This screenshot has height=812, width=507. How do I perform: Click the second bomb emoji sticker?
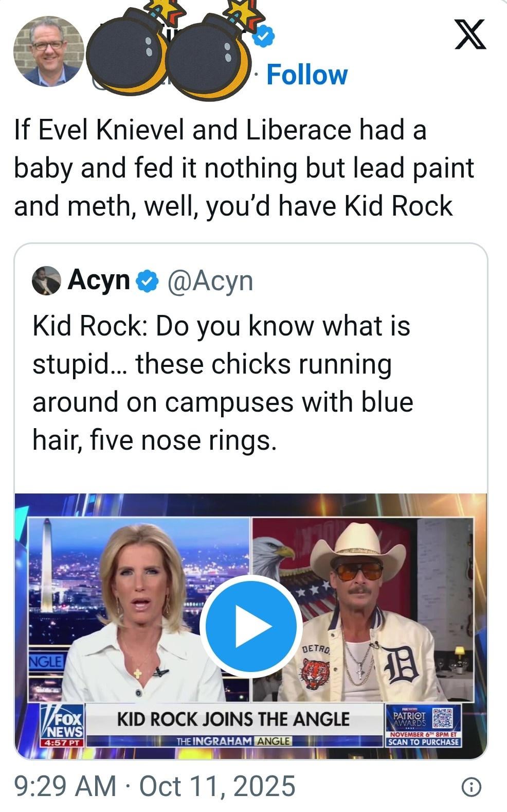209,56
